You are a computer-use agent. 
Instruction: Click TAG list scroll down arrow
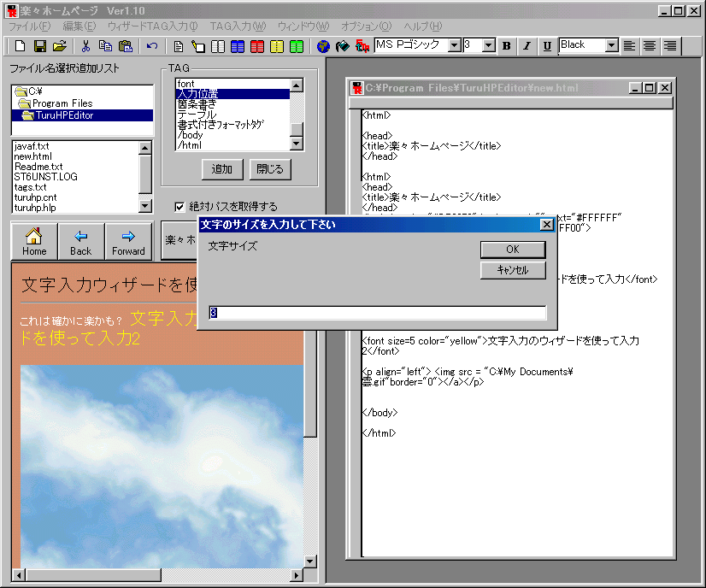[297, 144]
